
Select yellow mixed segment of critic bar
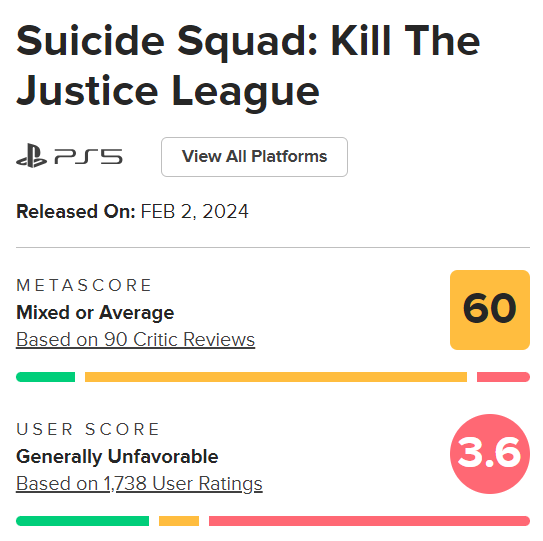pyautogui.click(x=276, y=377)
